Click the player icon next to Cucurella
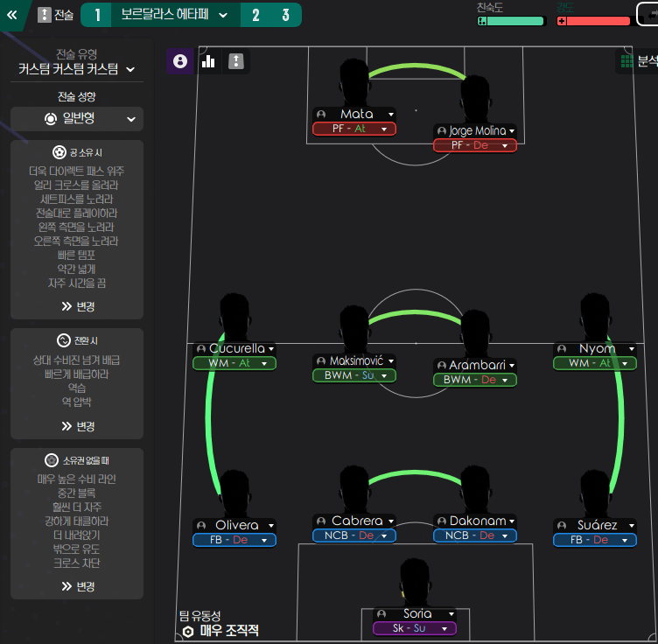Image resolution: width=658 pixels, height=644 pixels. point(201,348)
